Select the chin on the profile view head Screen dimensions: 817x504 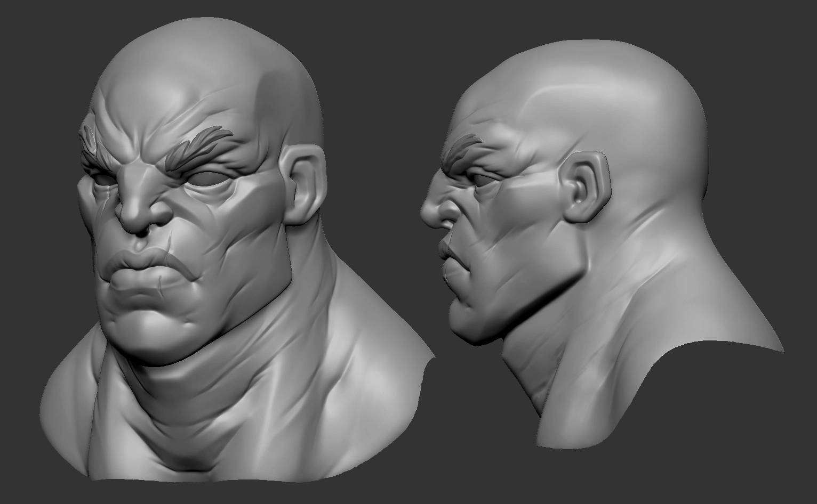pos(464,320)
